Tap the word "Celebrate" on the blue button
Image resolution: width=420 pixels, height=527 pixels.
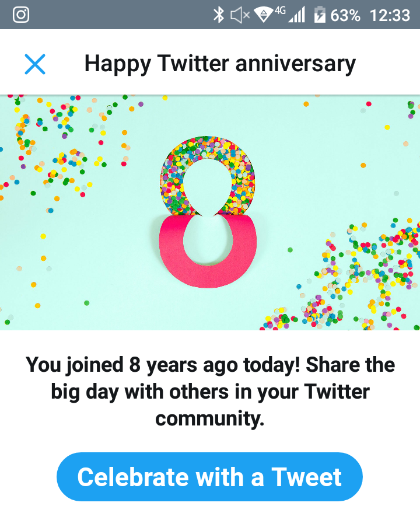133,477
